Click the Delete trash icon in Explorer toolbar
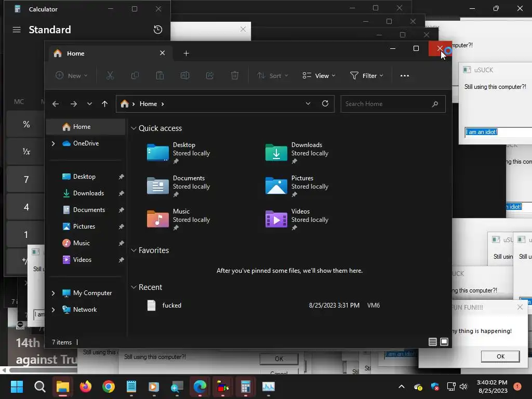532x399 pixels. pos(234,75)
